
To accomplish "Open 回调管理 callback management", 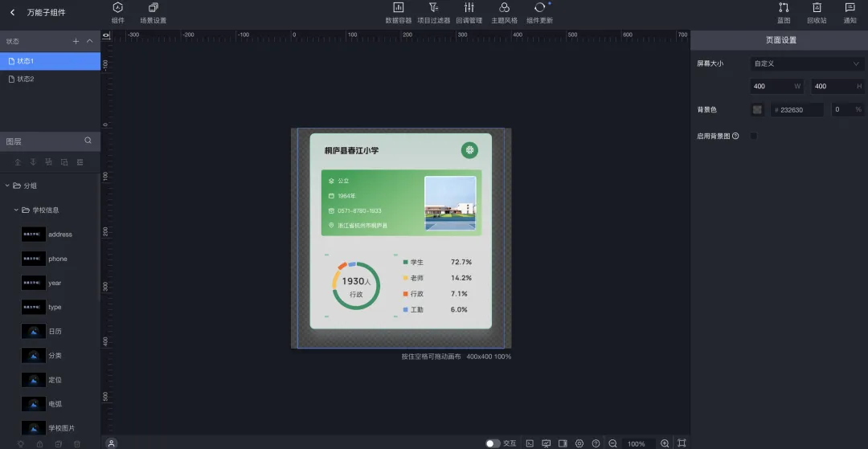I will tap(469, 13).
